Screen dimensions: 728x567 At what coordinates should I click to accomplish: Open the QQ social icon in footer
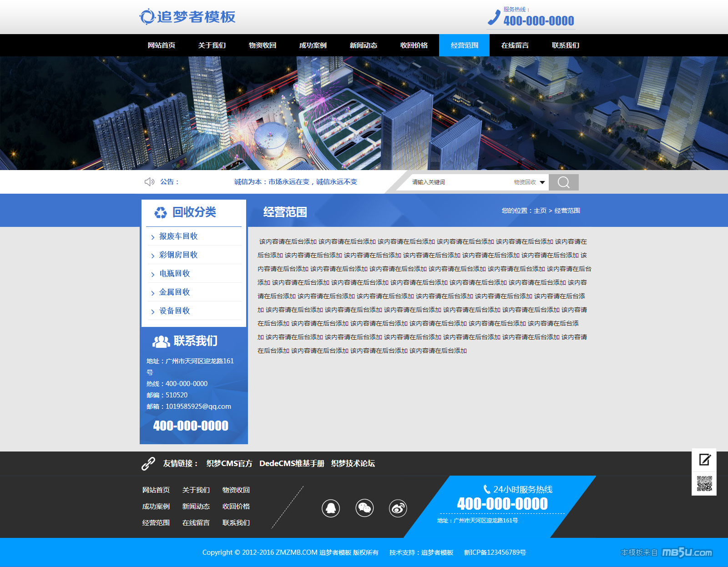pyautogui.click(x=331, y=508)
